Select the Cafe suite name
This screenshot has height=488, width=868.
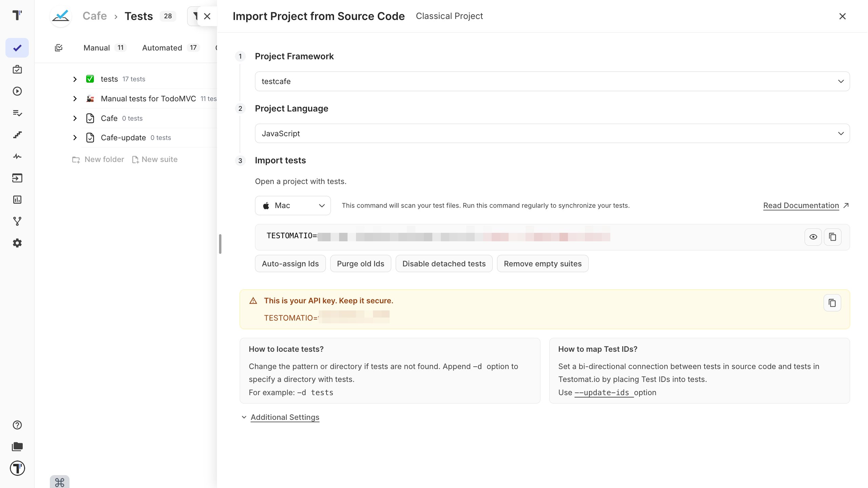pyautogui.click(x=109, y=118)
